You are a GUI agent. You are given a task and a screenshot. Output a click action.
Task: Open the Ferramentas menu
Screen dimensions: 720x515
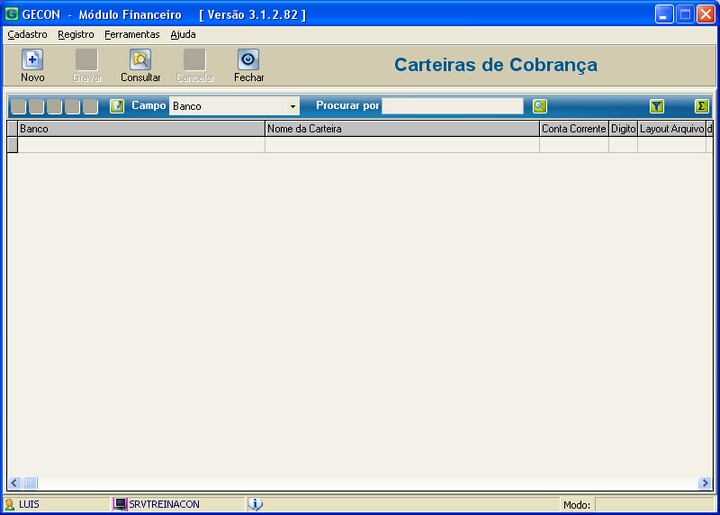tap(132, 34)
